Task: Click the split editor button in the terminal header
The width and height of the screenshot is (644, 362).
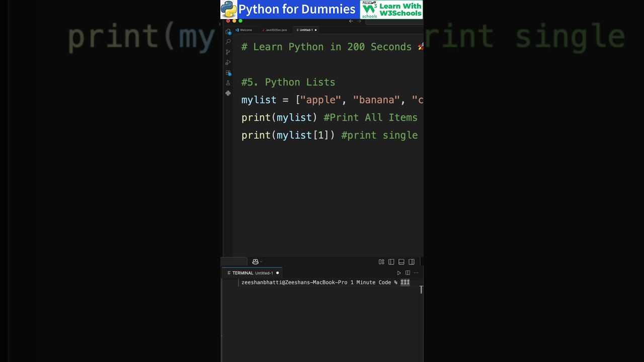Action: pos(408,273)
